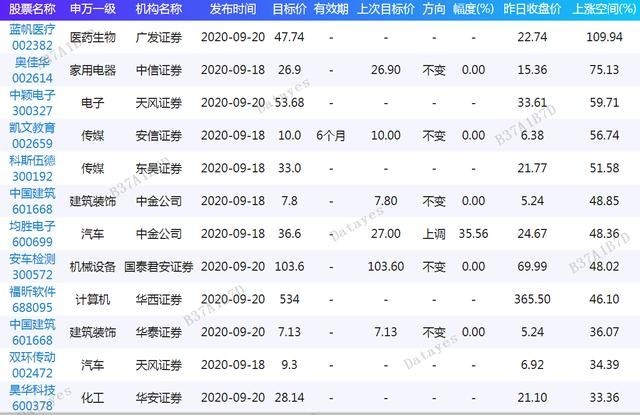Click the 目标价 column header
Image resolution: width=640 pixels, height=415 pixels.
[289, 9]
